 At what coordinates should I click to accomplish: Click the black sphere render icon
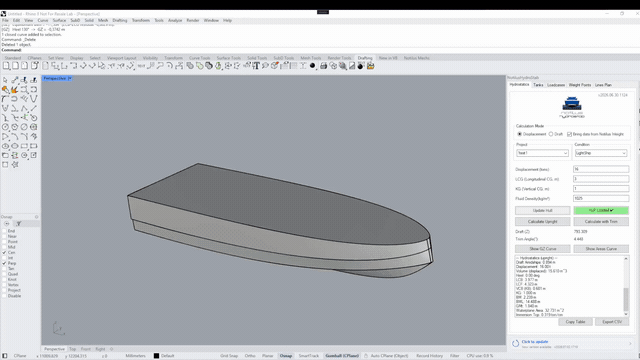point(313,66)
